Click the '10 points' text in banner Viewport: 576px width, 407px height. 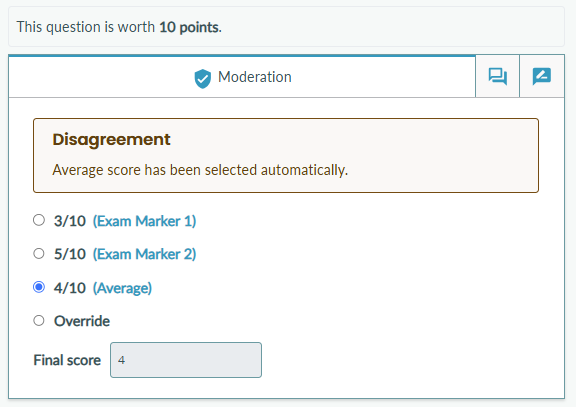190,27
